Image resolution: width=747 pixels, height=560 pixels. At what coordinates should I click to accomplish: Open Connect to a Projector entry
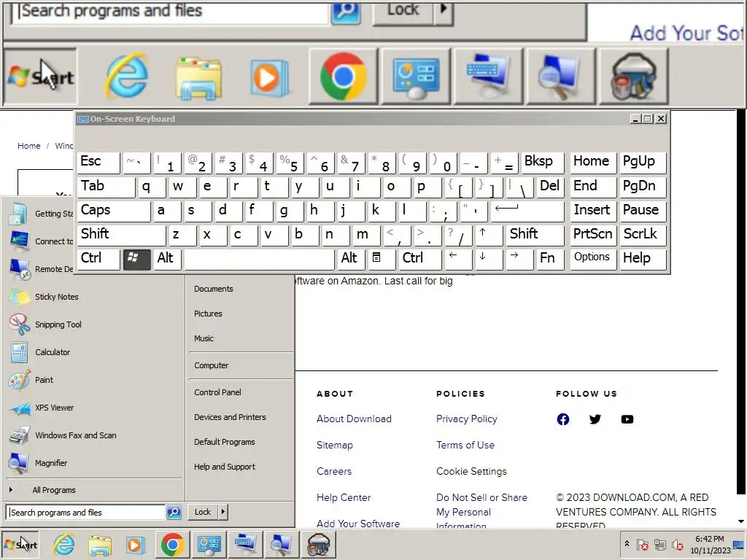41,241
